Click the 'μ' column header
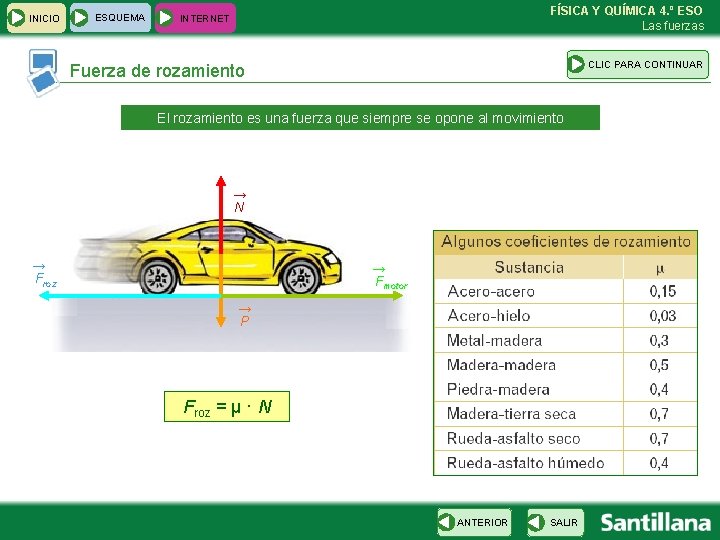 coord(660,267)
